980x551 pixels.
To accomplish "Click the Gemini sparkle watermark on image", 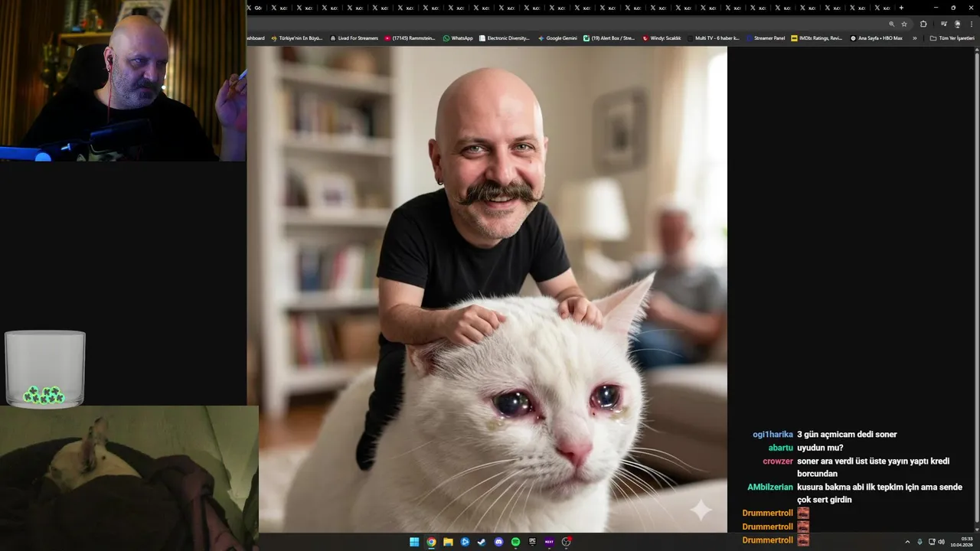I will [x=700, y=510].
